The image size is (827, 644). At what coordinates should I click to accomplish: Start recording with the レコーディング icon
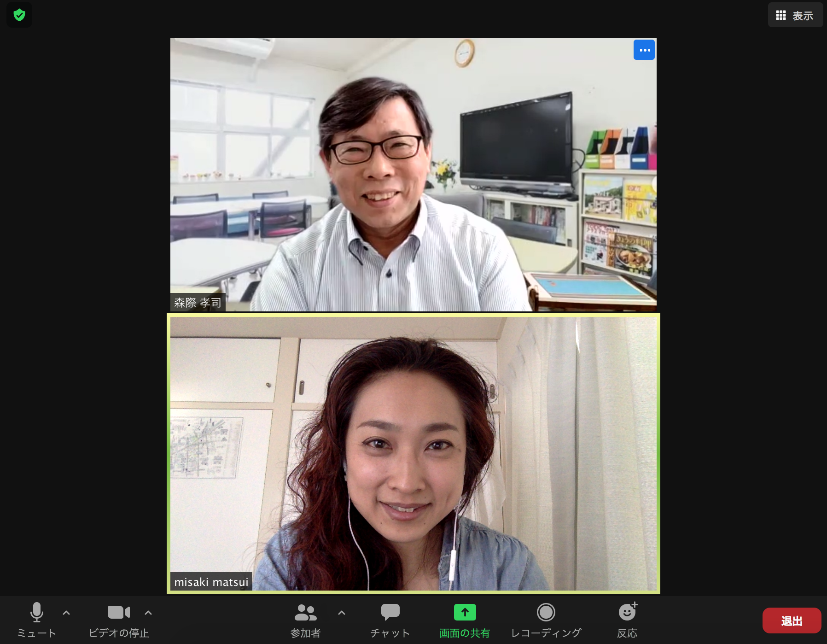546,612
